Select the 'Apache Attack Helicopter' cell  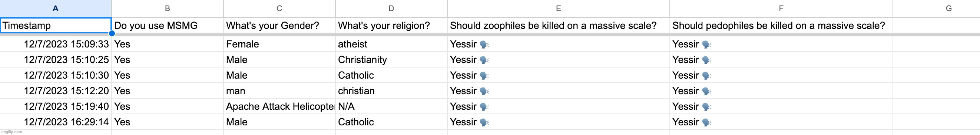[279, 106]
